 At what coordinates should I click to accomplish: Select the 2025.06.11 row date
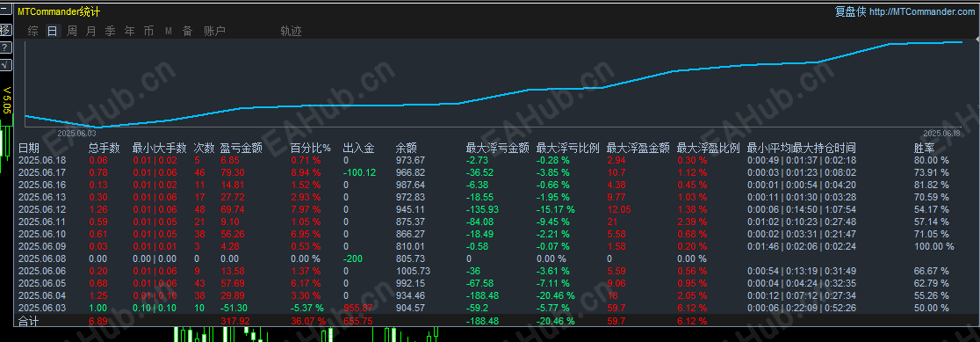coord(42,222)
